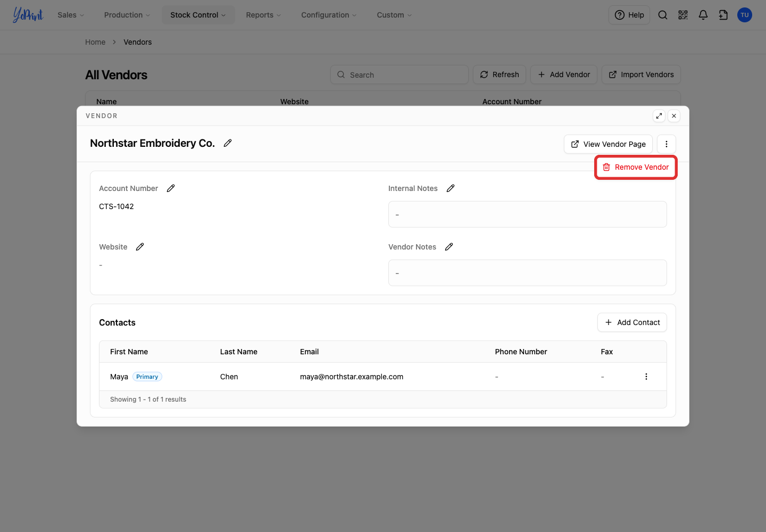Edit the vendor name with pencil icon

click(x=228, y=143)
